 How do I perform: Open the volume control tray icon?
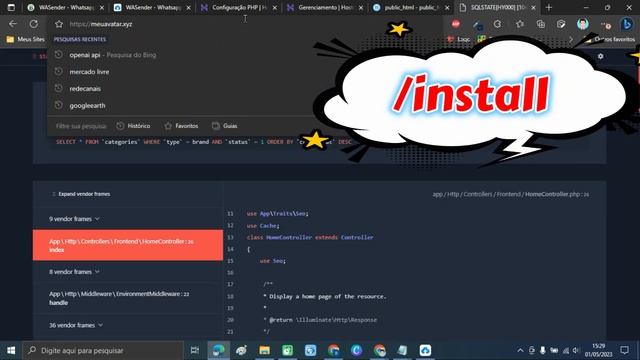coord(576,350)
